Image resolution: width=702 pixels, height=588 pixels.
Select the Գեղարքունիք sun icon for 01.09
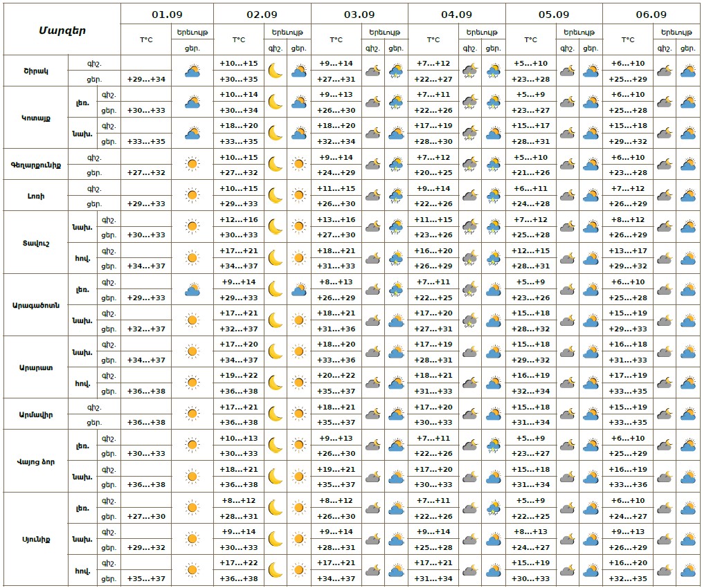click(192, 165)
